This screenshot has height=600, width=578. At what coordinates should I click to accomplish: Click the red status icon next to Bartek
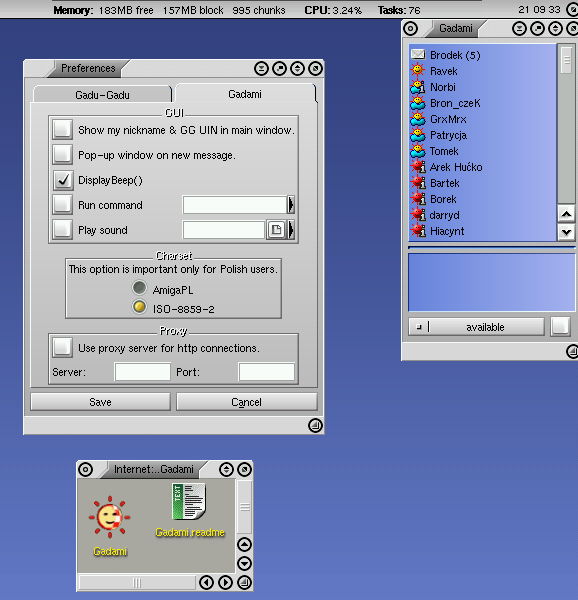pos(418,183)
